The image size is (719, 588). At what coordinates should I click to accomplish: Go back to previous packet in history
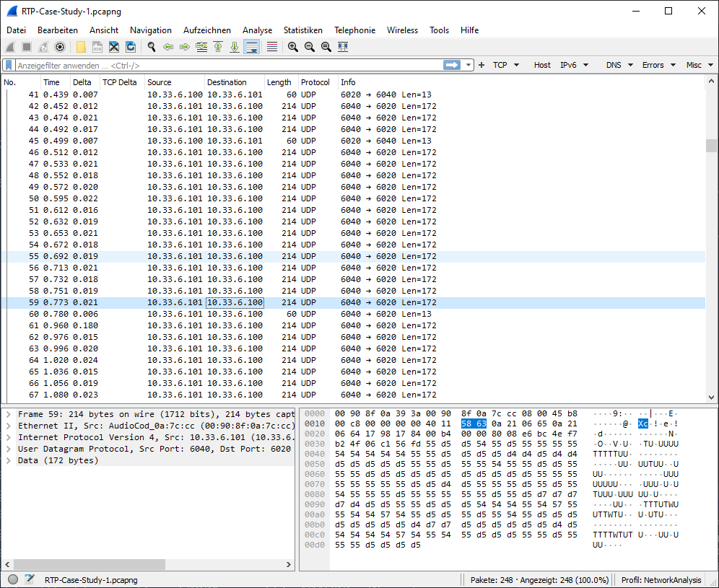click(168, 47)
